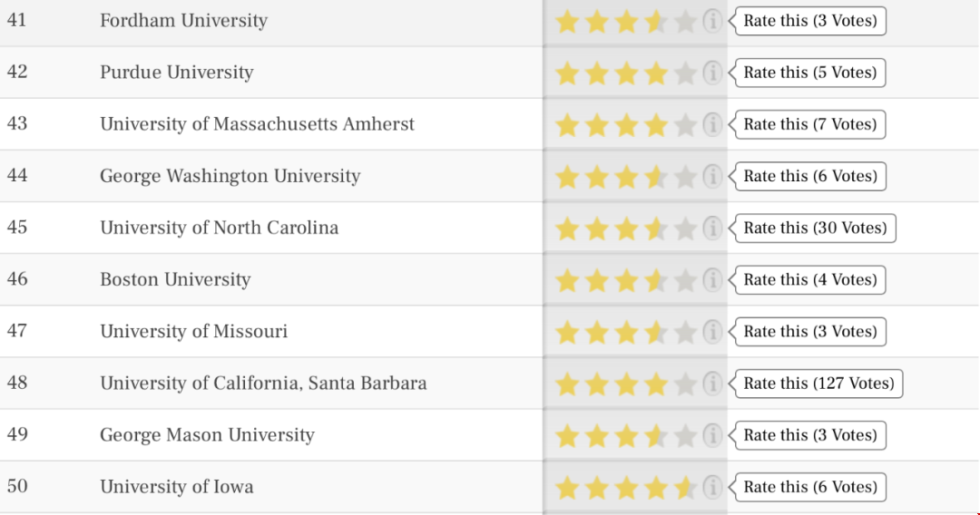This screenshot has height=515, width=980.
Task: Click info icon for Fordham University
Action: pyautogui.click(x=712, y=21)
